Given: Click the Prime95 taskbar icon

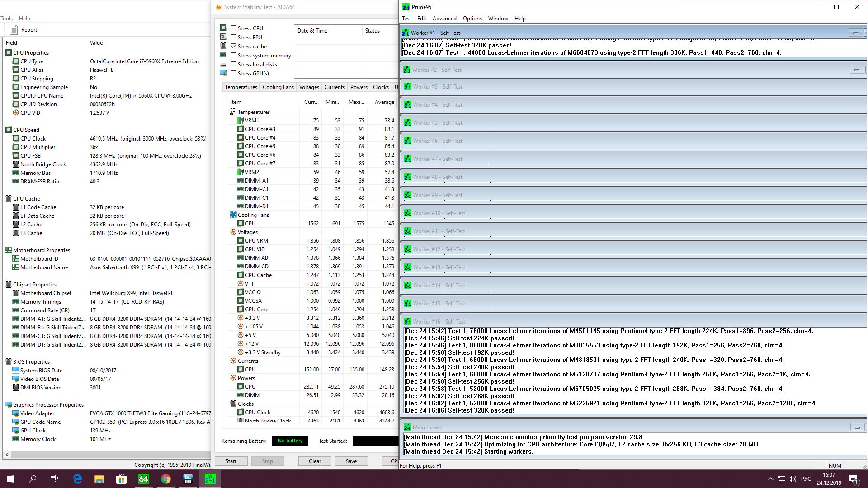Looking at the screenshot, I should coord(210,479).
